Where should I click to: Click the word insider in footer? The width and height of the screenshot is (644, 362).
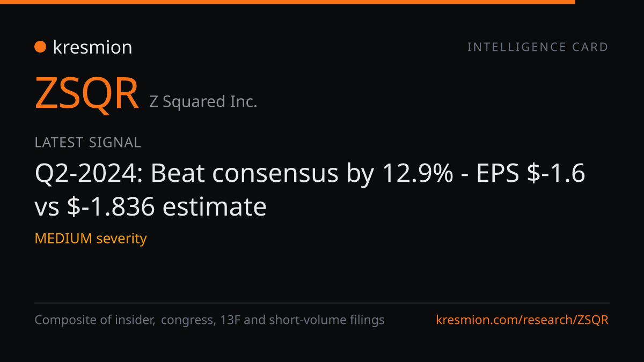pos(134,320)
